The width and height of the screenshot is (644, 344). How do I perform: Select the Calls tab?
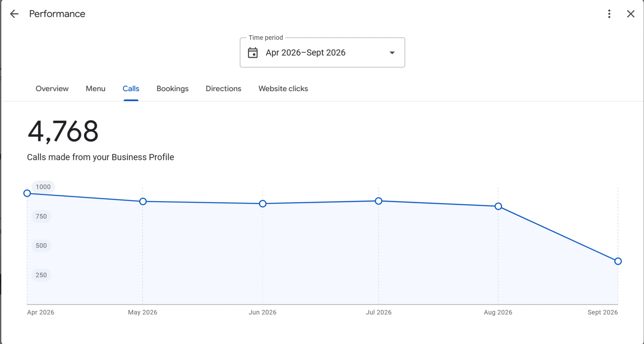pyautogui.click(x=131, y=88)
